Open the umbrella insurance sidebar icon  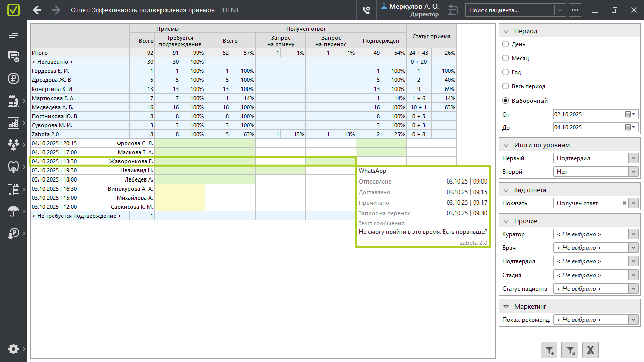(x=13, y=211)
